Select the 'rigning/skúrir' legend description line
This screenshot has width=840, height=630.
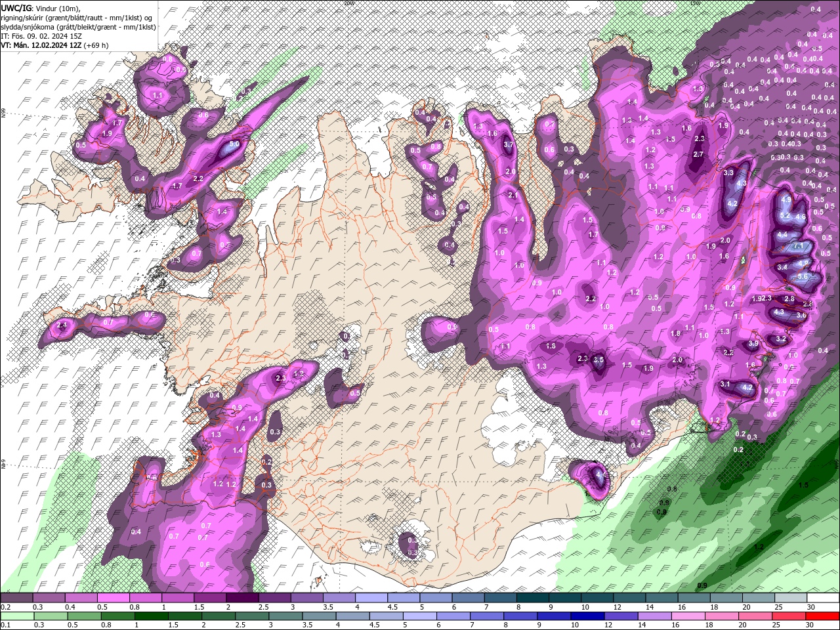pos(78,17)
